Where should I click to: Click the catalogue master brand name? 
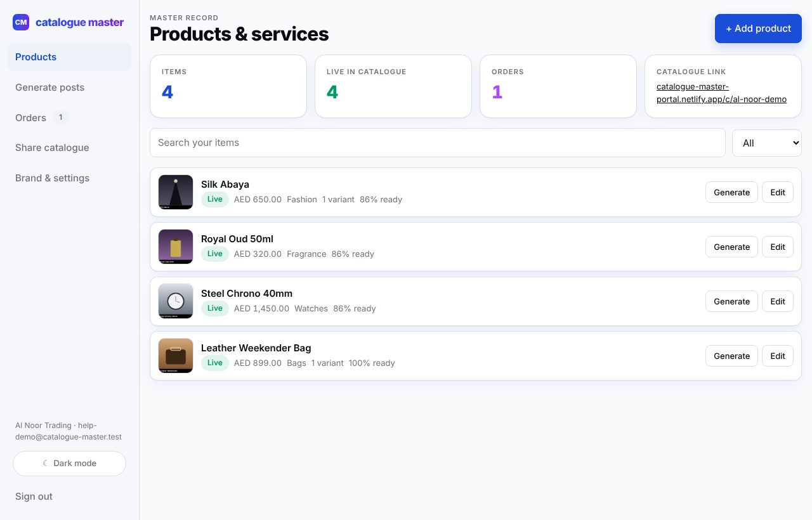coord(80,22)
